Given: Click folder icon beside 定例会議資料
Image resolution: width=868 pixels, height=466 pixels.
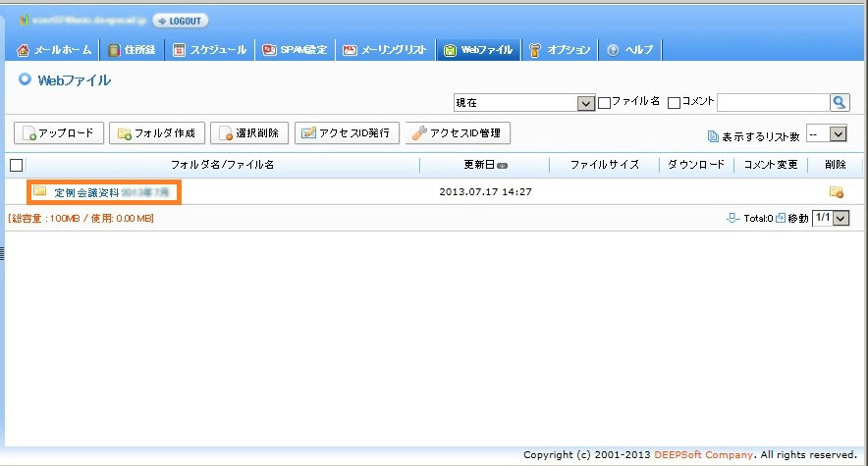Looking at the screenshot, I should pos(40,191).
